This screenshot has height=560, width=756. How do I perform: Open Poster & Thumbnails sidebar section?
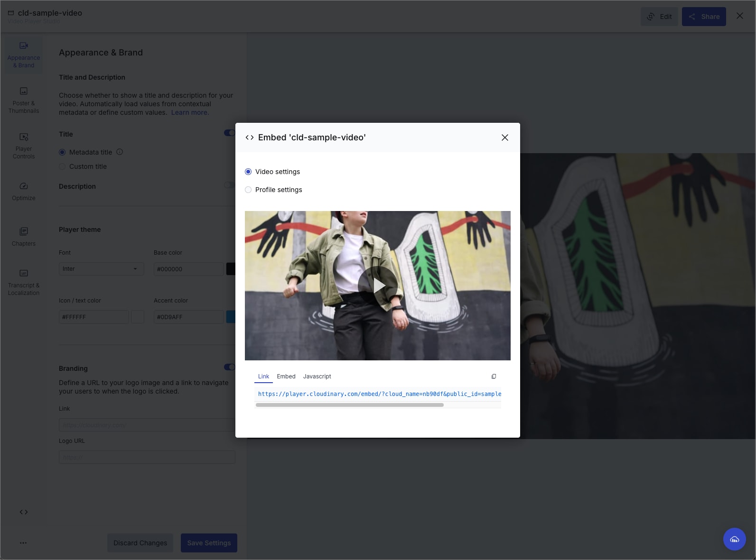pos(24,100)
